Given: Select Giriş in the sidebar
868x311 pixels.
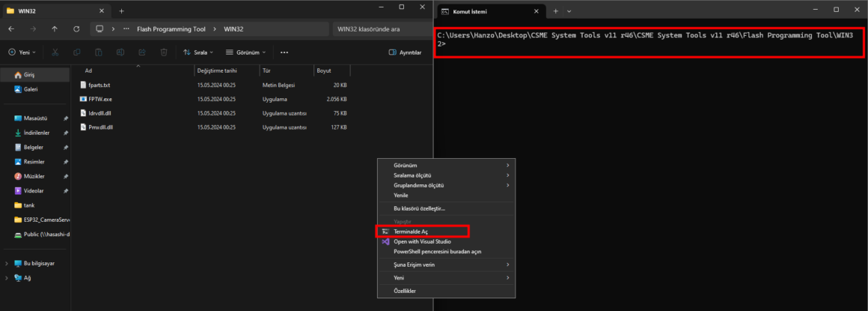Looking at the screenshot, I should pos(35,74).
